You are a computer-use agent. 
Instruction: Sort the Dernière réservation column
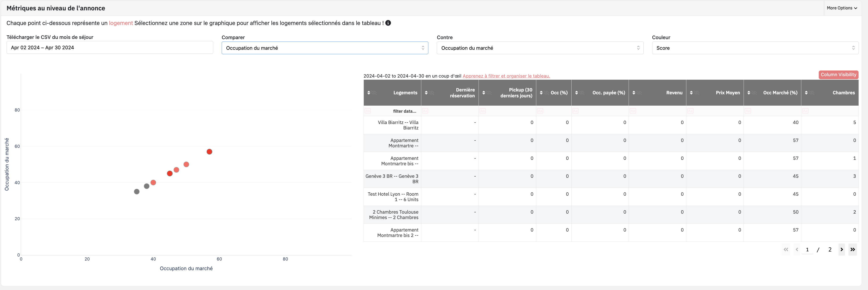click(426, 93)
